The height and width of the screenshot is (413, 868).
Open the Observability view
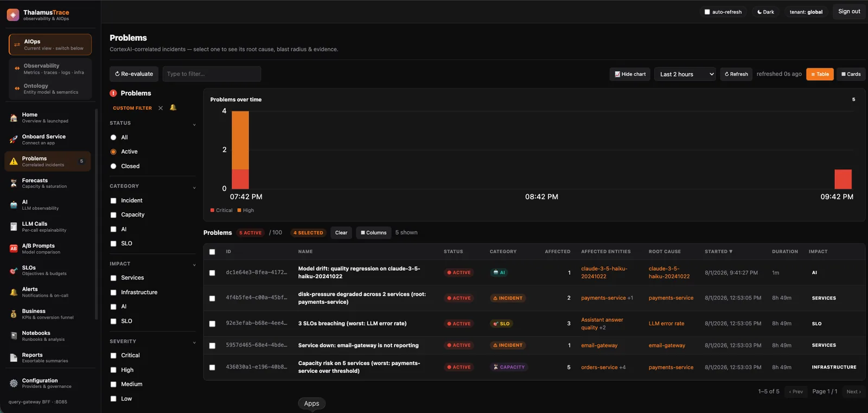coord(50,68)
